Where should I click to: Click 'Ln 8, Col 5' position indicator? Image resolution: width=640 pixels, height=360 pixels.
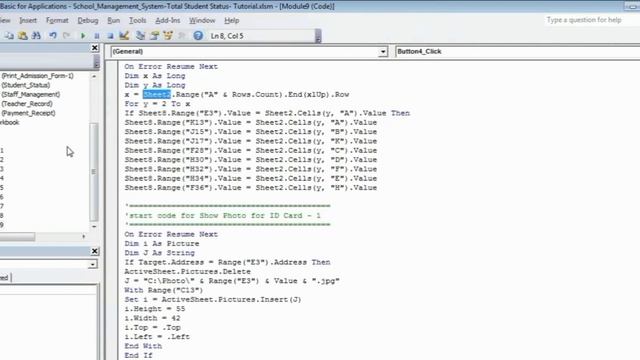pos(227,36)
